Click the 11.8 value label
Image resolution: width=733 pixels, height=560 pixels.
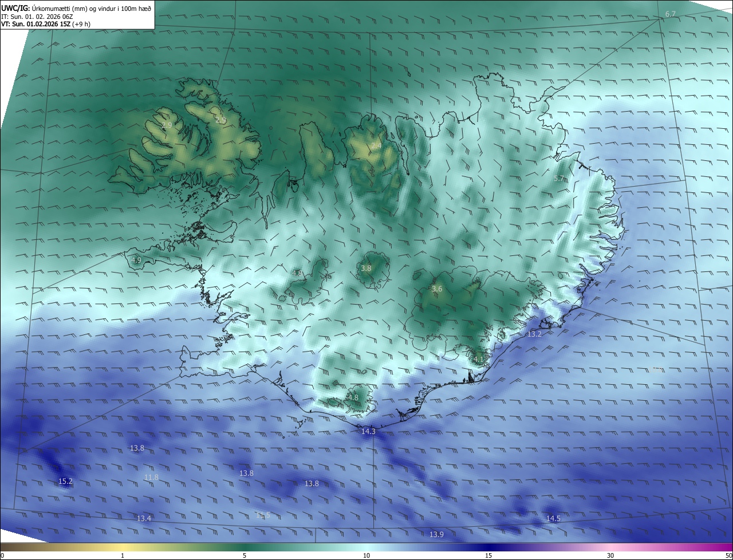pos(151,477)
